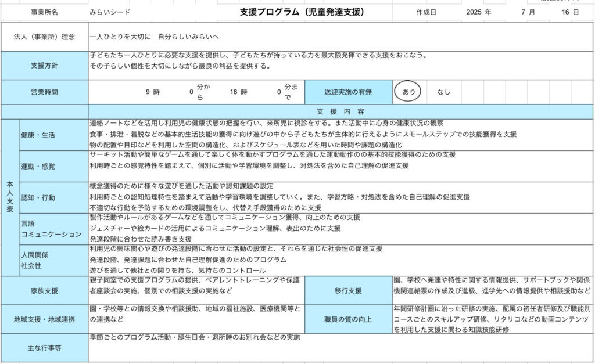Click the 言語 コミュニケーション category cell
This screenshot has height=364, width=595.
coord(54,229)
